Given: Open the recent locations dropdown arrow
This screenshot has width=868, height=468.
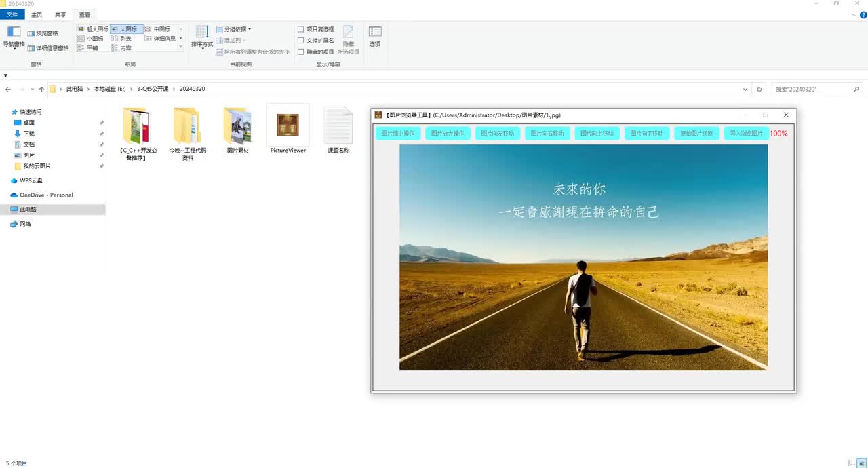Looking at the screenshot, I should coord(32,89).
